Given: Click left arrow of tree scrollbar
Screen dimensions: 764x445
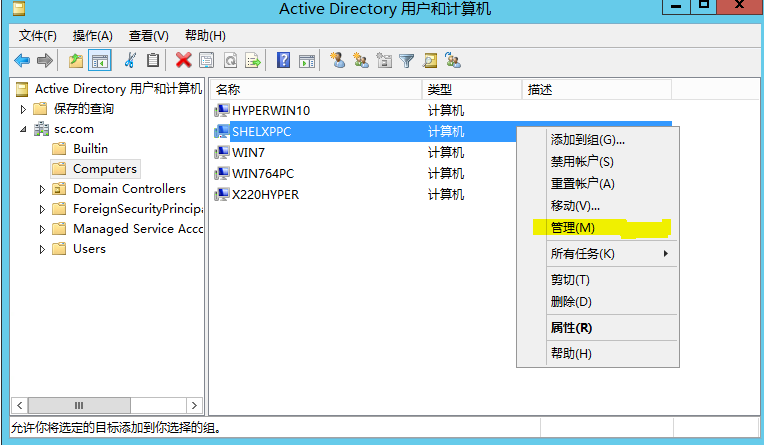Looking at the screenshot, I should tap(19, 406).
